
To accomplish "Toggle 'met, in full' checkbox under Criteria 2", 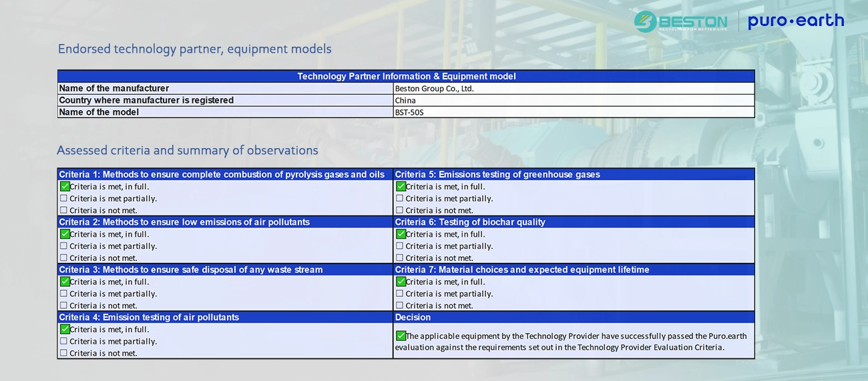I will tap(65, 234).
